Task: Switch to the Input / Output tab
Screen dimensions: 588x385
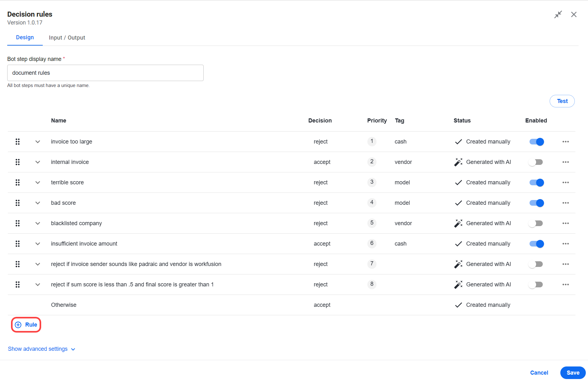Action: coord(67,38)
